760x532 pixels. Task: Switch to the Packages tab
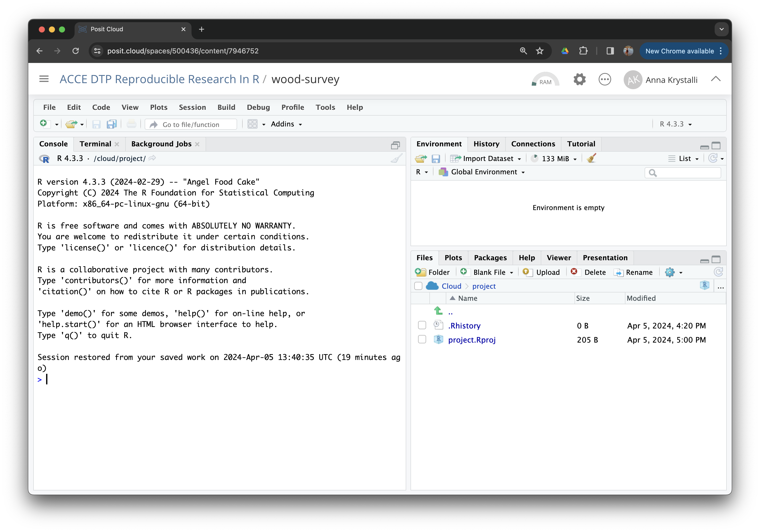coord(490,258)
